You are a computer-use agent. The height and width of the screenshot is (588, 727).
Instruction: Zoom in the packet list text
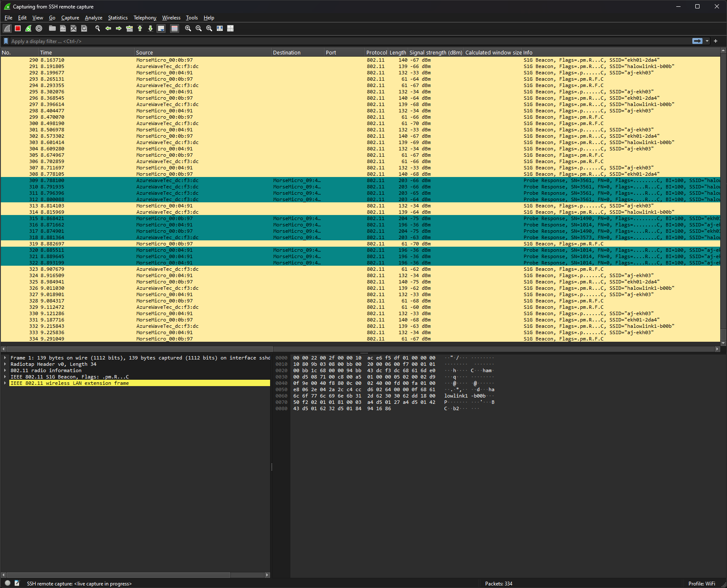pyautogui.click(x=188, y=28)
